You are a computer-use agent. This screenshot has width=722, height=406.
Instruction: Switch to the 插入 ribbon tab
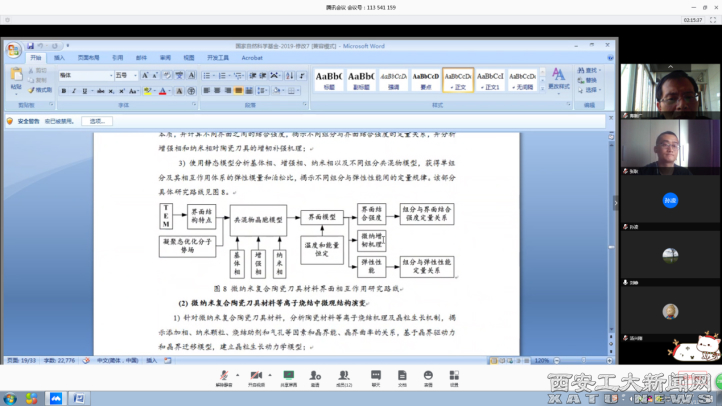pyautogui.click(x=59, y=58)
